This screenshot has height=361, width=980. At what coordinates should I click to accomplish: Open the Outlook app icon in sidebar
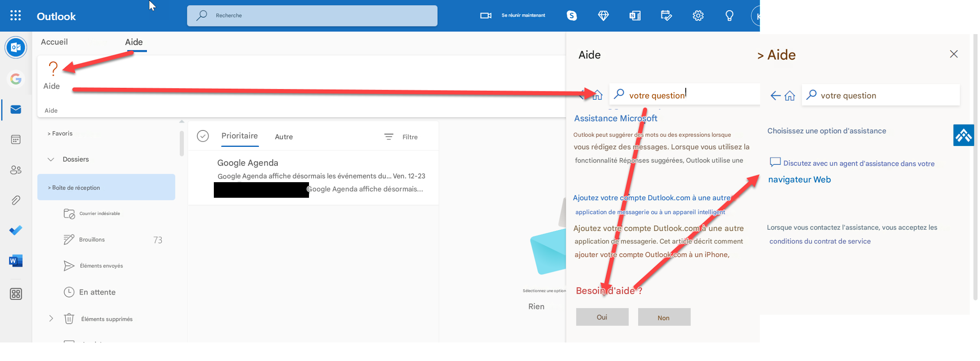click(x=16, y=47)
